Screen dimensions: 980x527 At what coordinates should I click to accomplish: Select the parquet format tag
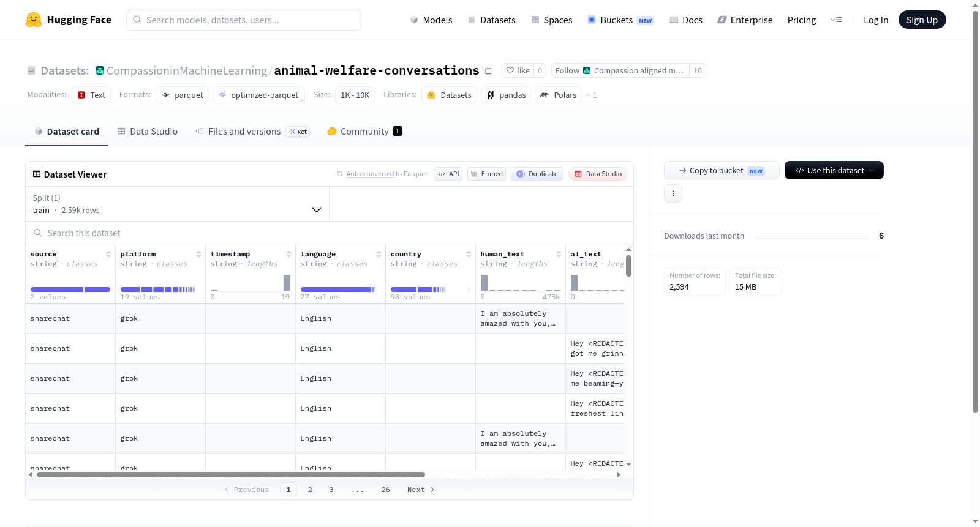point(183,95)
